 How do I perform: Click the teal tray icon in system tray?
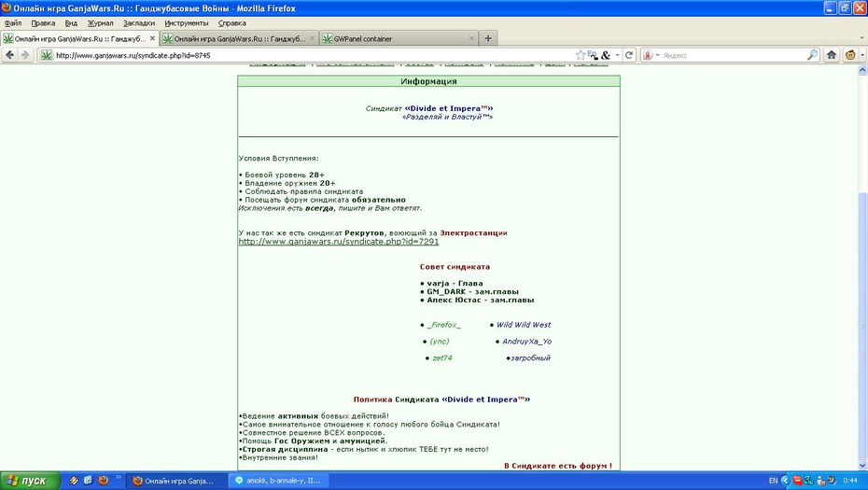point(809,481)
